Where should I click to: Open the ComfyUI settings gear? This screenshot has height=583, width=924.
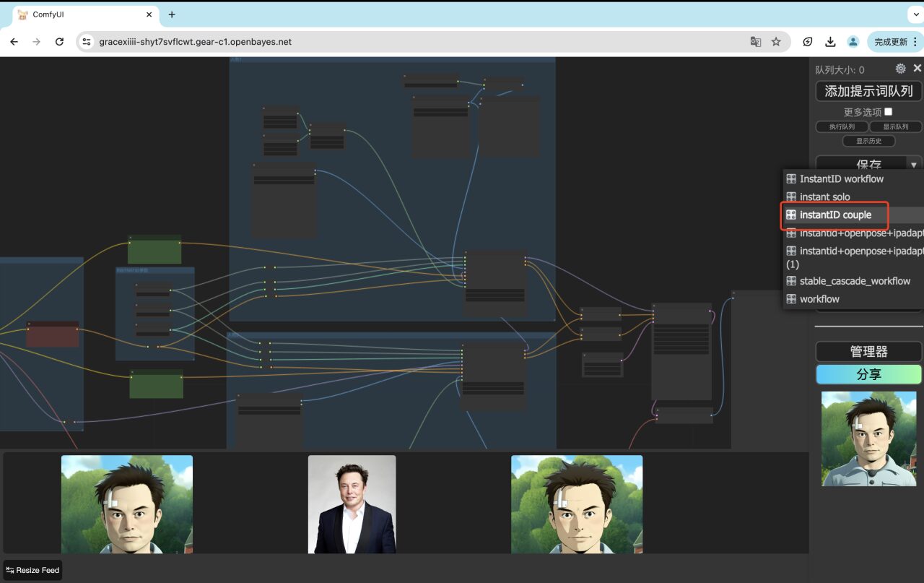pos(900,69)
